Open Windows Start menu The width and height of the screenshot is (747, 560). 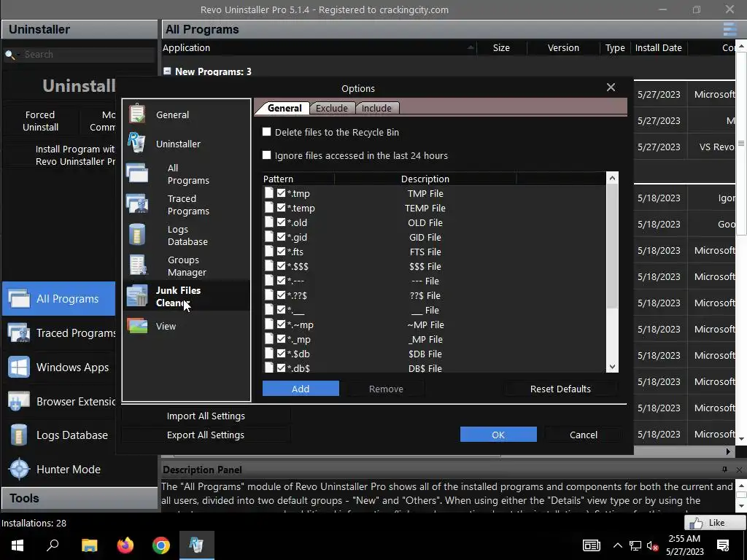click(x=18, y=545)
